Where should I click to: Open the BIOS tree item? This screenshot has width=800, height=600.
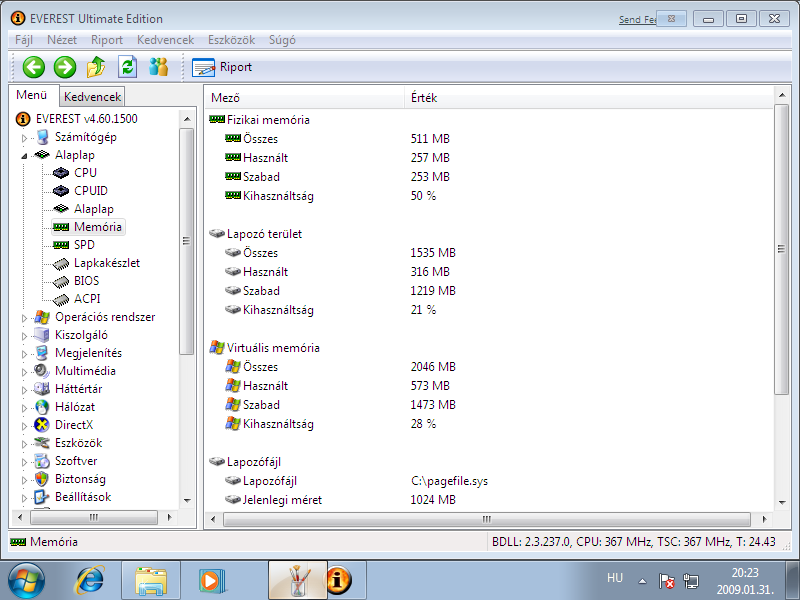[86, 281]
